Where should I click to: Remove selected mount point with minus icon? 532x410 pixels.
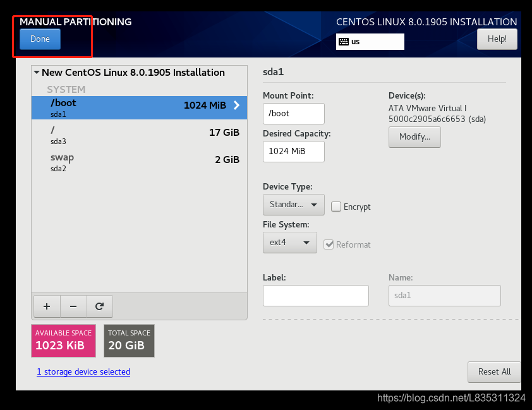click(73, 306)
